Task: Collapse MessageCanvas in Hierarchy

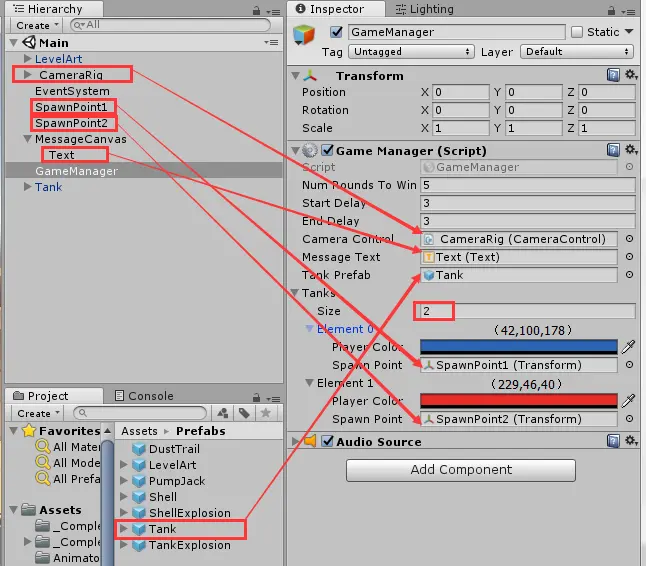Action: (x=28, y=139)
